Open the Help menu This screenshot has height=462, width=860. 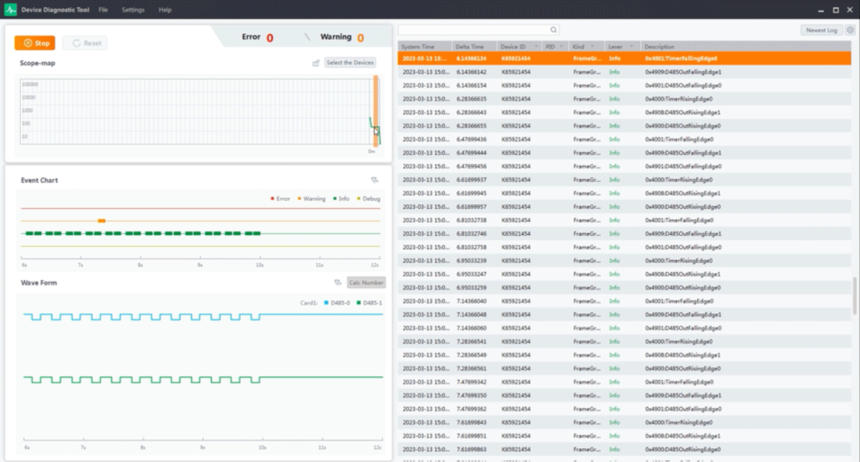point(165,10)
